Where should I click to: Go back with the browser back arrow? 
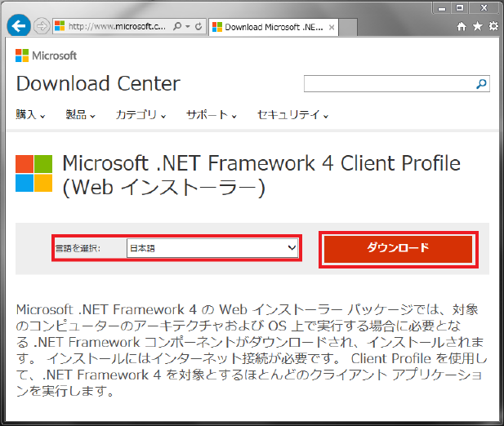click(x=19, y=25)
